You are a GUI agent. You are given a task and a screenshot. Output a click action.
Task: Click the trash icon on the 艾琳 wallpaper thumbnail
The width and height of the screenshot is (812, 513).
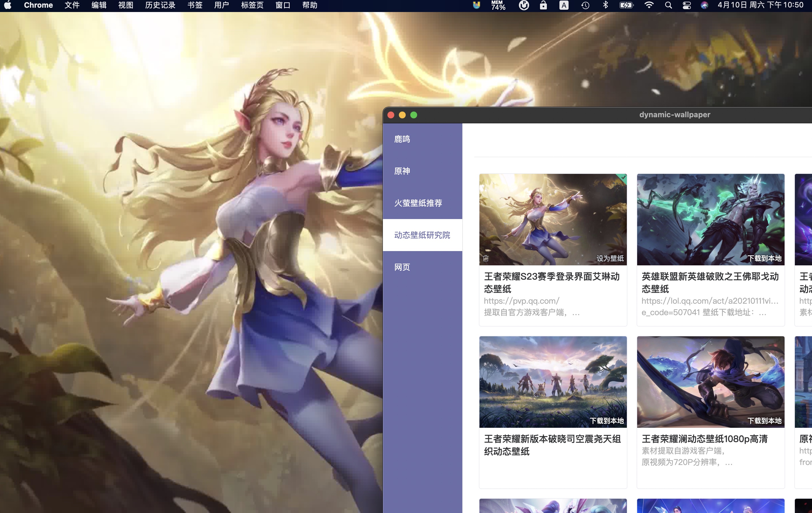click(486, 258)
